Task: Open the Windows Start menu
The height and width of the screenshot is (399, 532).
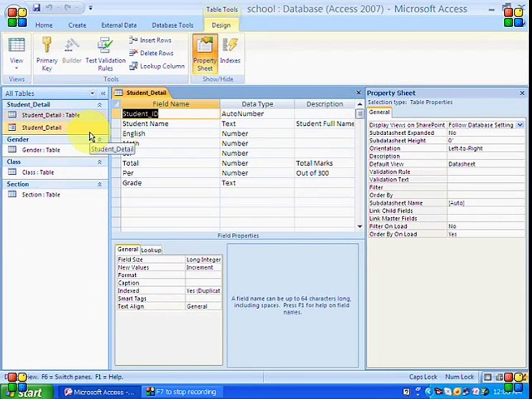Action: point(27,392)
